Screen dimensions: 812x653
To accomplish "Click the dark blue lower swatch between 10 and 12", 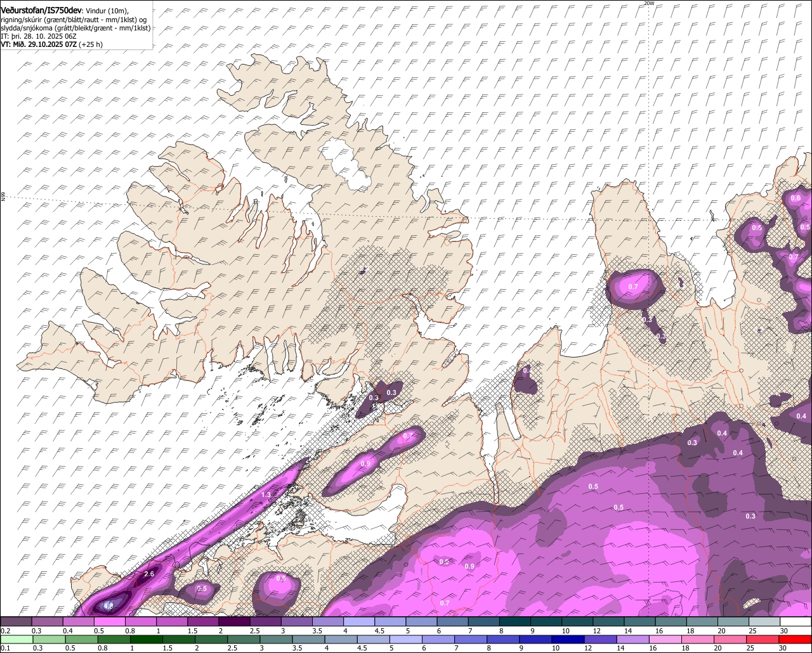I will [x=568, y=639].
